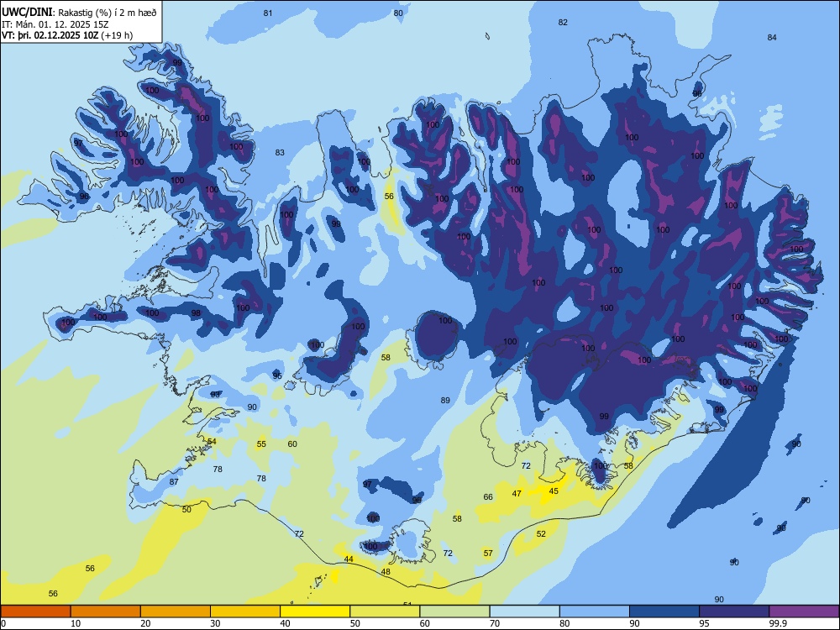Screen dimensions: 840x630
Task: Click the map value '48' on the south coast
Action: tap(386, 571)
